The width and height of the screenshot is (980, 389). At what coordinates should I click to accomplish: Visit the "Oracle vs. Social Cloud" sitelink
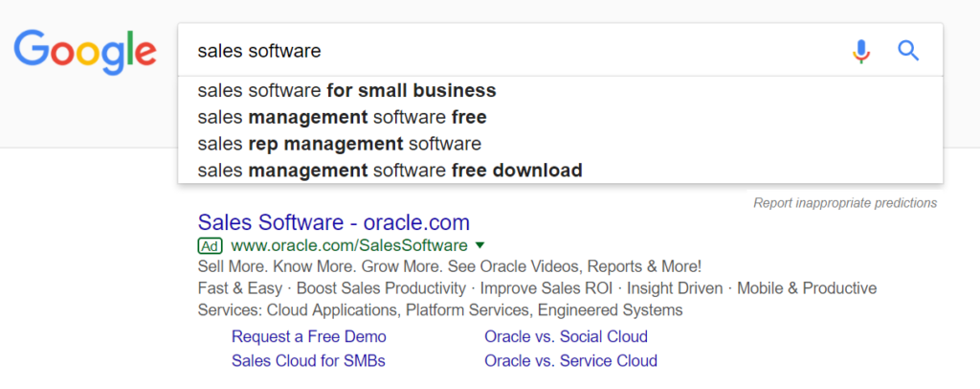[x=566, y=337]
